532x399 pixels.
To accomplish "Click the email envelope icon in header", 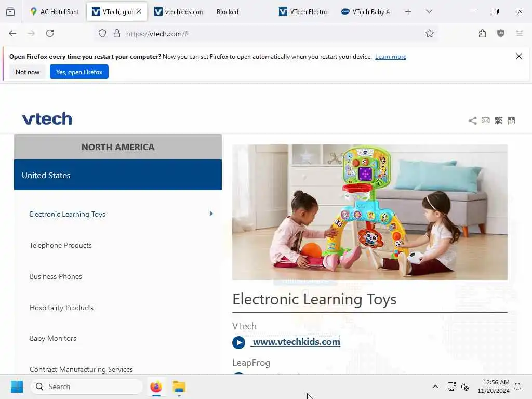I will [x=486, y=121].
